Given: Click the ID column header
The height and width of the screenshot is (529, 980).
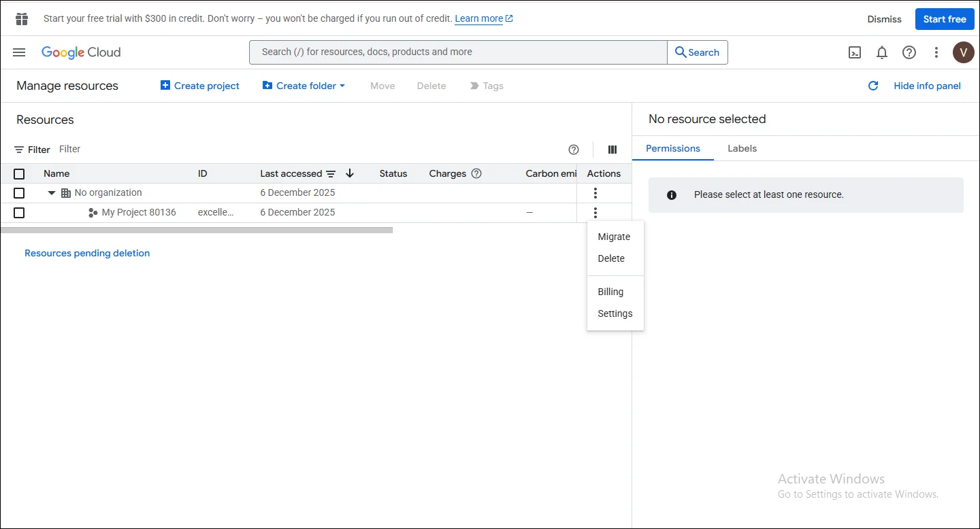Looking at the screenshot, I should click(x=203, y=173).
